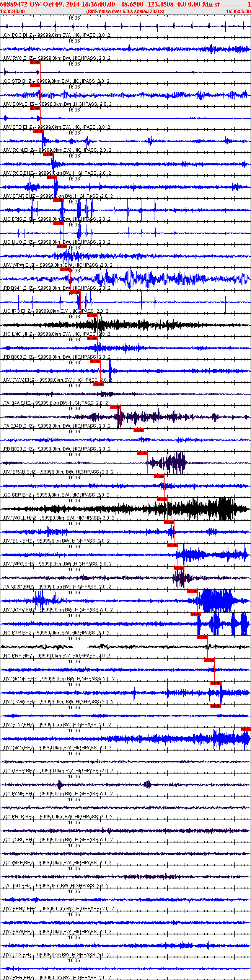Select the pick marker on UW GMO trace
The height and width of the screenshot is (980, 251).
(x=246, y=729)
